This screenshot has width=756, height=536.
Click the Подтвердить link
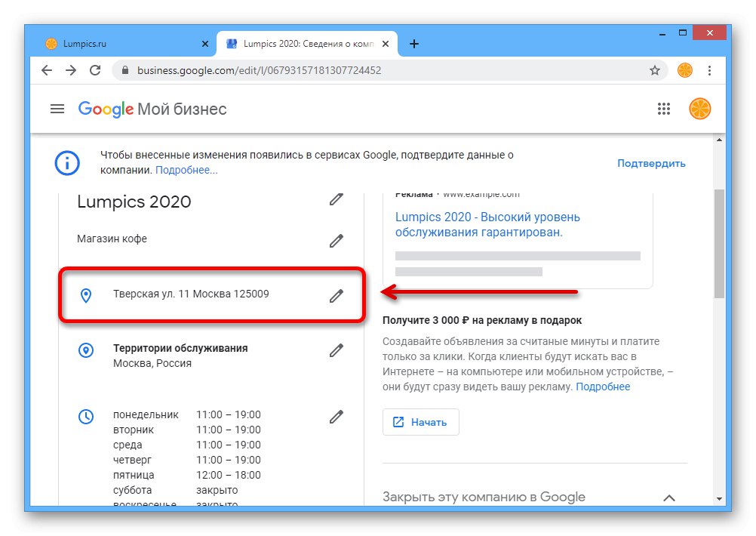pos(651,163)
